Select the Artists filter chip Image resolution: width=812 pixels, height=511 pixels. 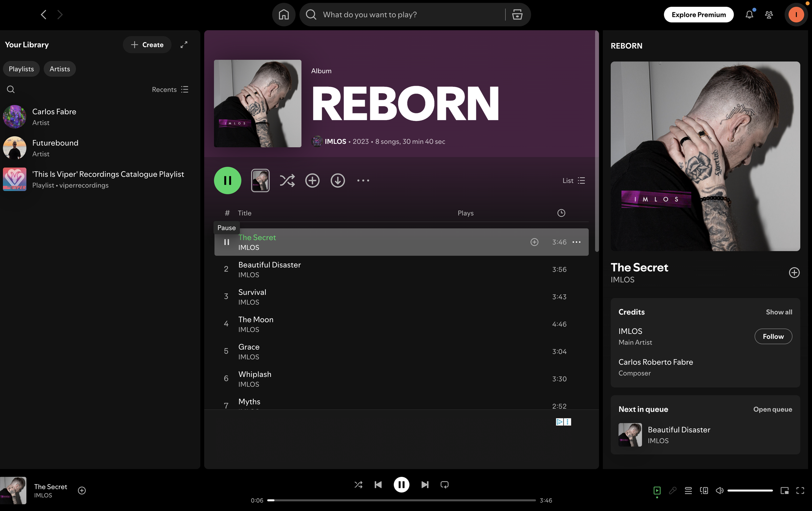click(x=60, y=69)
